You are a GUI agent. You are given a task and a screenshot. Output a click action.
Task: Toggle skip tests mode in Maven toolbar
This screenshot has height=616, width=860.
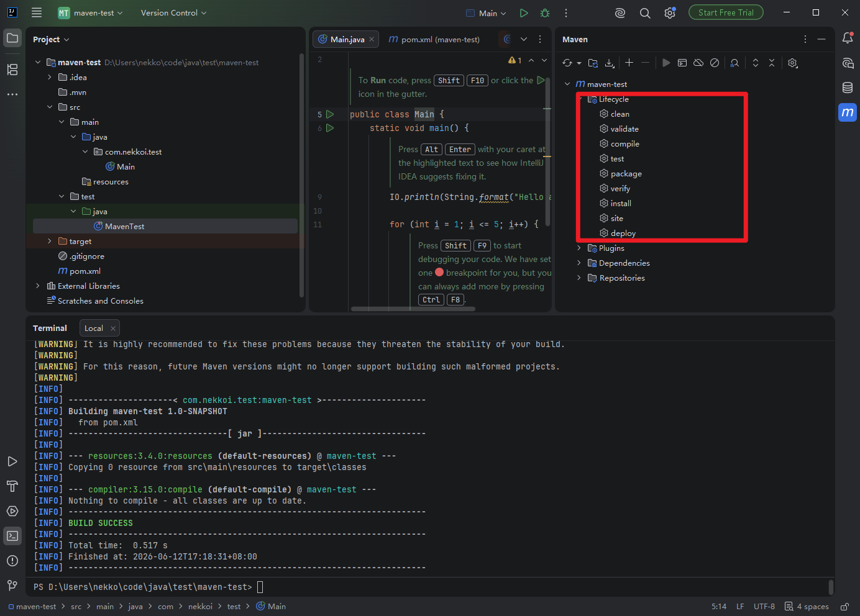715,63
